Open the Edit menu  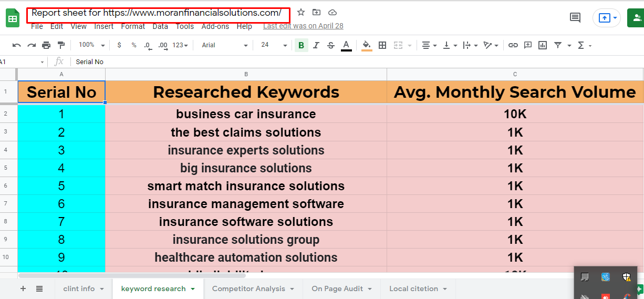coord(57,26)
